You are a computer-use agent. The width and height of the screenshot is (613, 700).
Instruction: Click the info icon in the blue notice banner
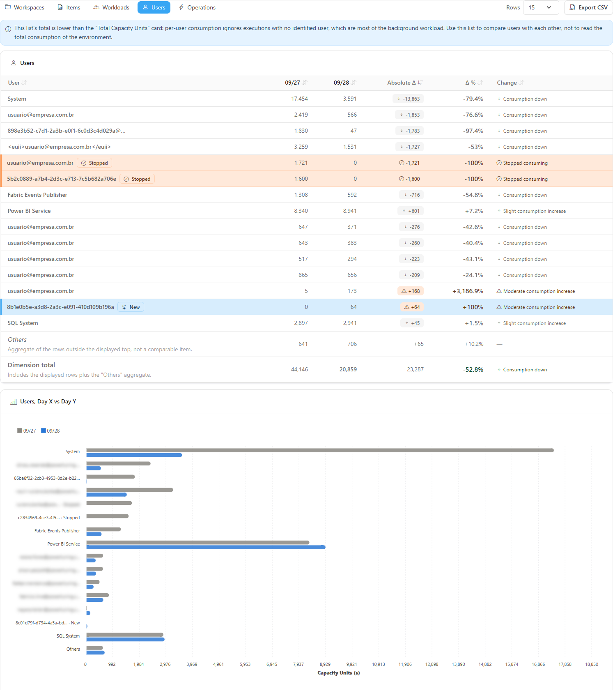point(8,29)
